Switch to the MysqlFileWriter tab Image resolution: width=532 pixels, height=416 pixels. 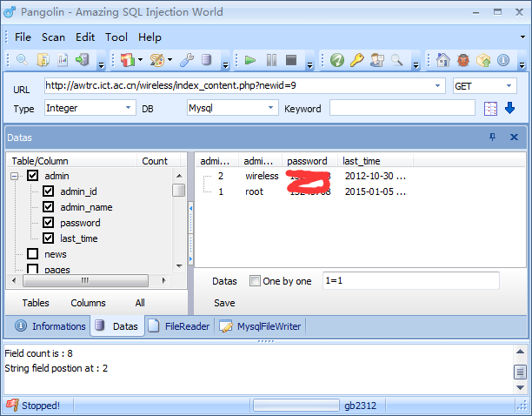260,326
